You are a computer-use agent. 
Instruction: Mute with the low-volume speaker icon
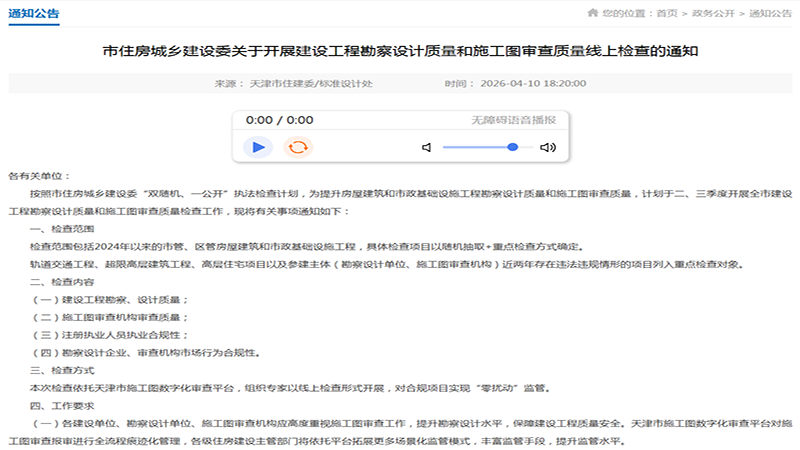point(427,147)
